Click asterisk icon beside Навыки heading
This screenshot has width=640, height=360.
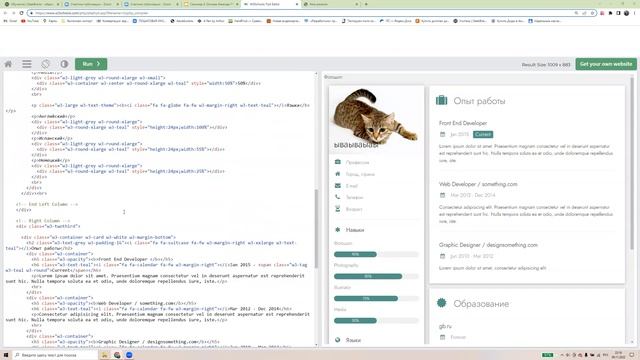coord(338,230)
